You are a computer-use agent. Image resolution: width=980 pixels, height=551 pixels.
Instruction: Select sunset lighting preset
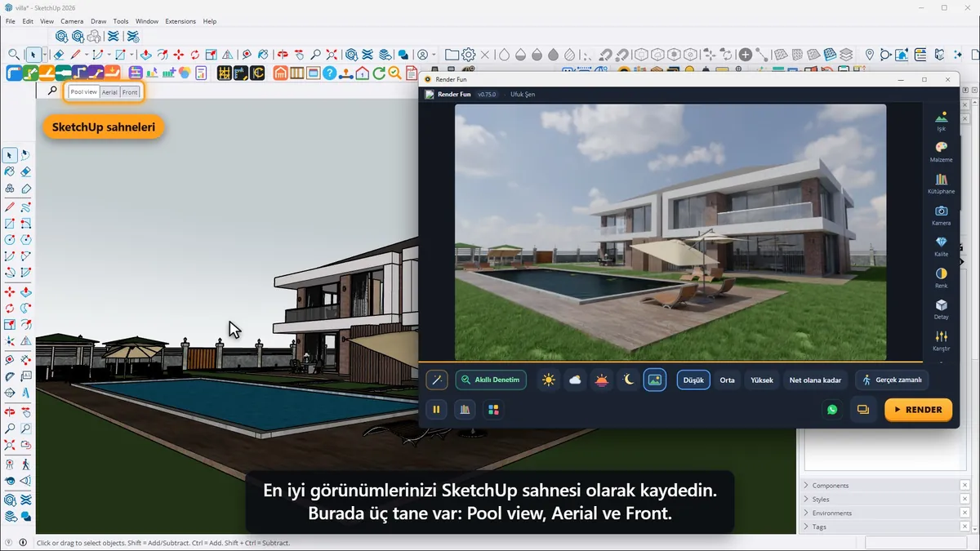coord(602,380)
